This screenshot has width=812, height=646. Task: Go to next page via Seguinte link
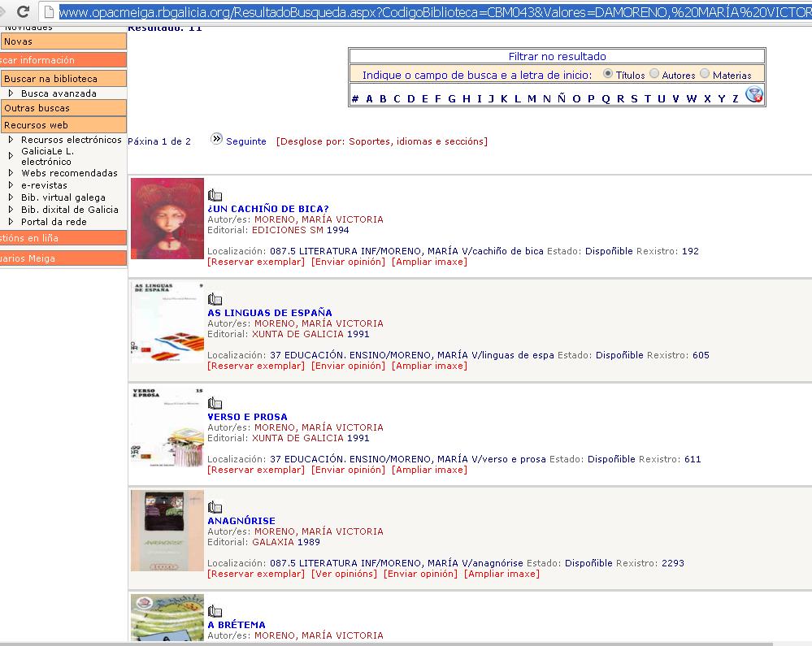click(246, 141)
